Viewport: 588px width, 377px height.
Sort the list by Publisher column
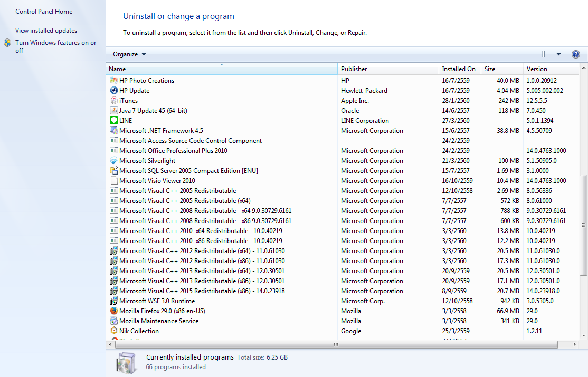(x=388, y=69)
